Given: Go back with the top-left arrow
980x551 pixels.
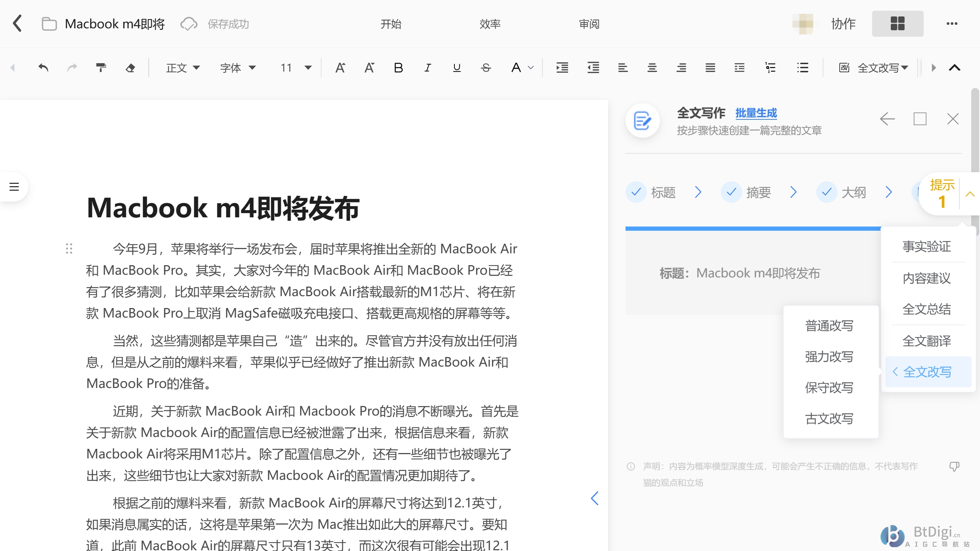Looking at the screenshot, I should pyautogui.click(x=17, y=24).
